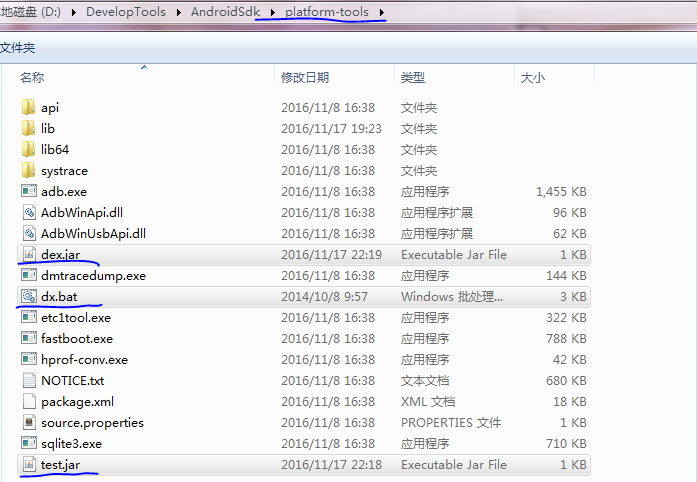The width and height of the screenshot is (697, 482).
Task: Open the dropdown arrow after DevelopTools breadcrumb
Action: (x=179, y=12)
